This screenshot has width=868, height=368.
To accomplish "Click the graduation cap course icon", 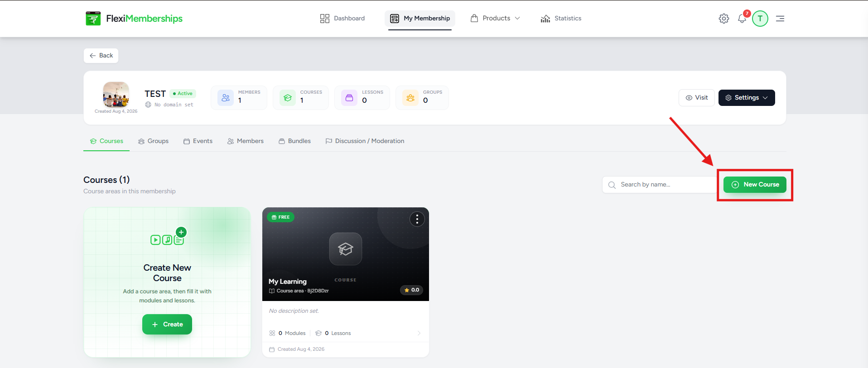I will pos(346,249).
